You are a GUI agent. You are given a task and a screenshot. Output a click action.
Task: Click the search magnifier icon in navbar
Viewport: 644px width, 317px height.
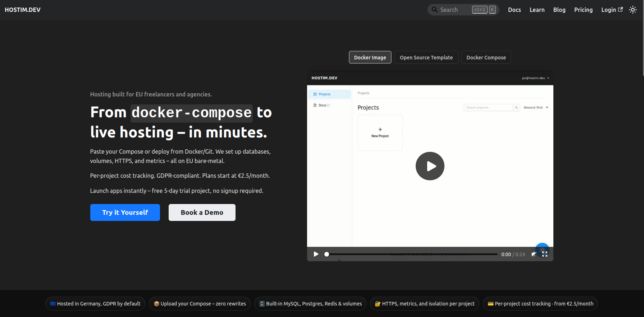(434, 10)
